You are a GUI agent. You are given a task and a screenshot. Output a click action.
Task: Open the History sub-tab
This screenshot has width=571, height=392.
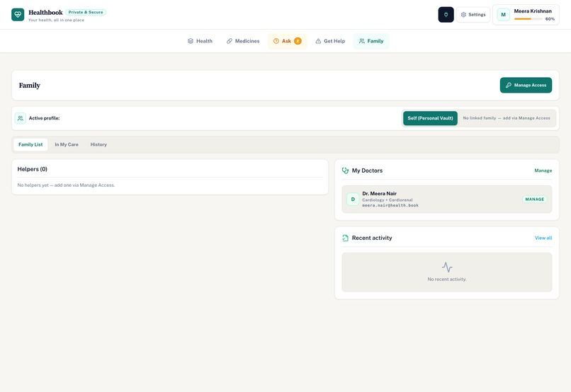[98, 144]
